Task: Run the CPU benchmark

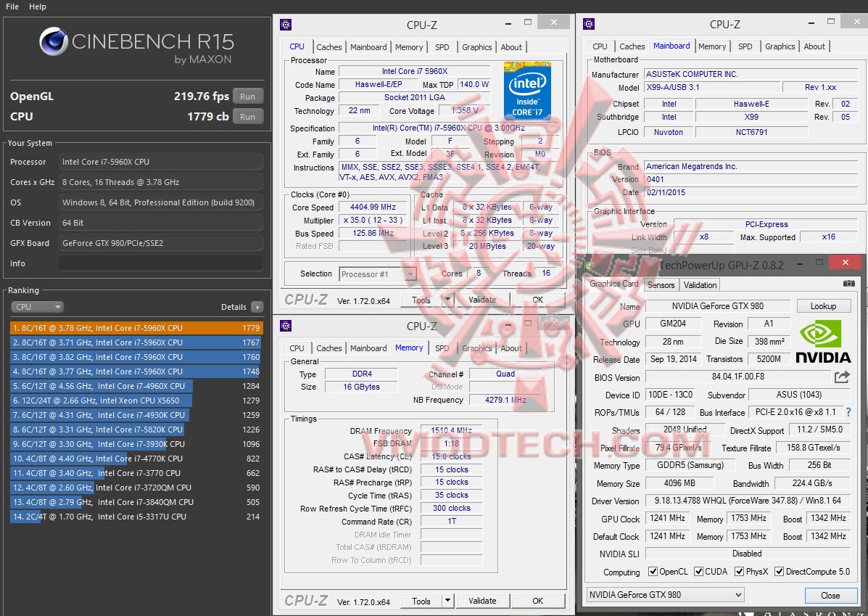Action: point(247,117)
